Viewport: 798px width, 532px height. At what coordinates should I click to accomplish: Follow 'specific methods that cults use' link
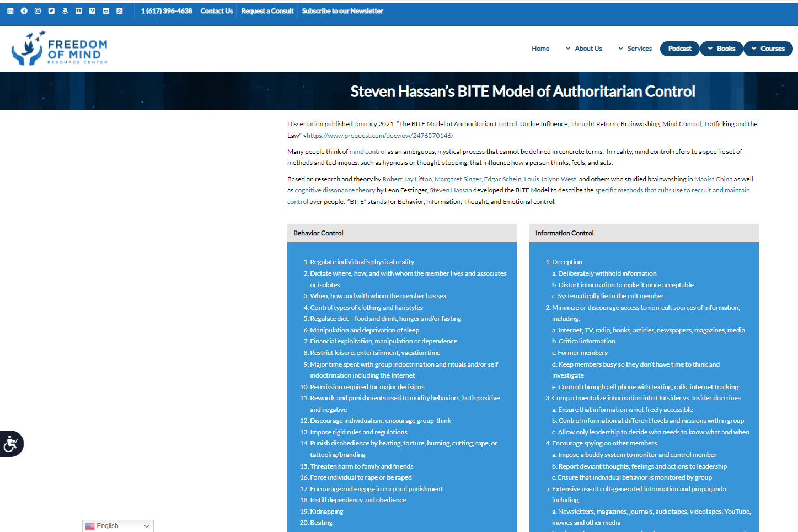pyautogui.click(x=672, y=190)
